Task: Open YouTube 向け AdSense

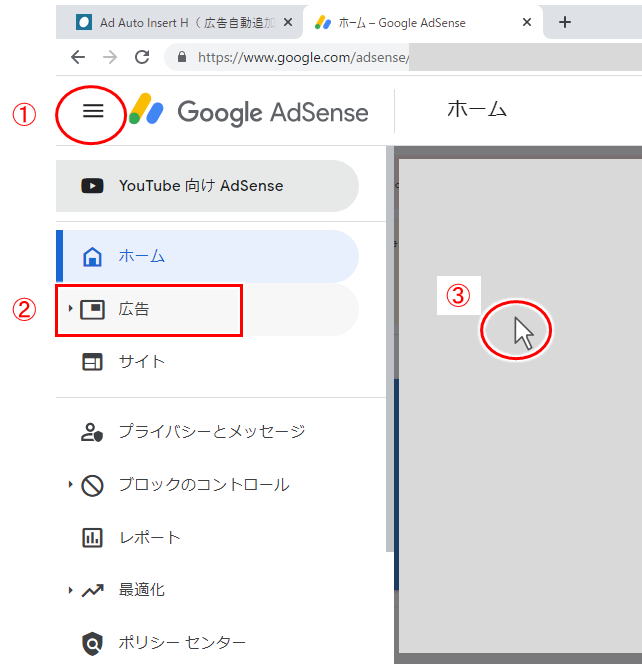Action: click(207, 186)
